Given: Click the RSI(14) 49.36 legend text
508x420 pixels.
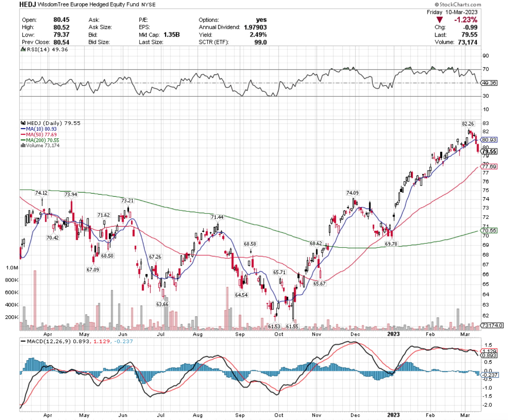Looking at the screenshot, I should pos(47,49).
